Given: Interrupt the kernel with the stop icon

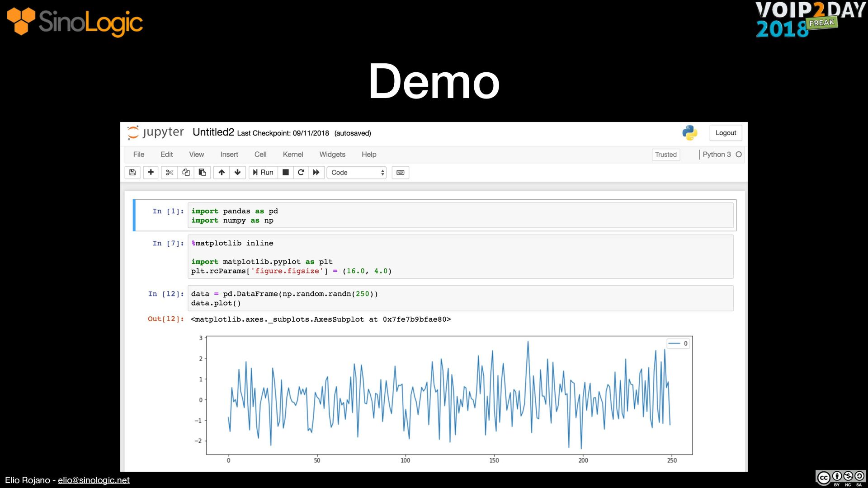Looking at the screenshot, I should pos(286,172).
